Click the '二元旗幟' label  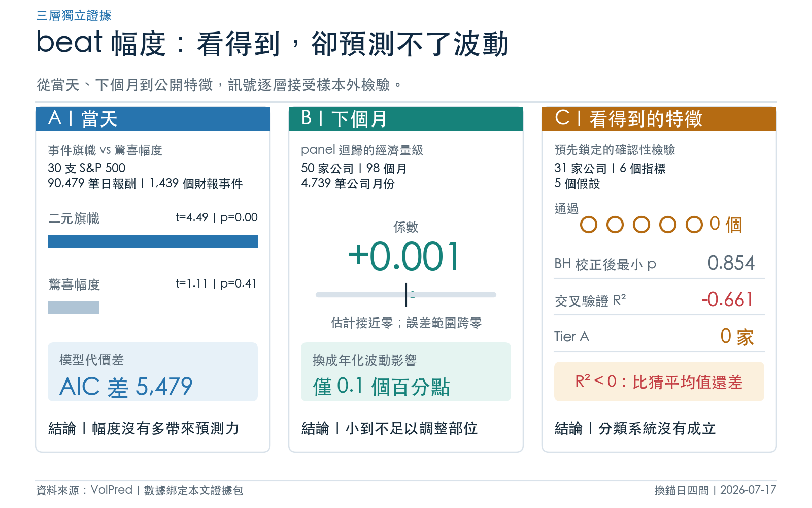(x=74, y=218)
